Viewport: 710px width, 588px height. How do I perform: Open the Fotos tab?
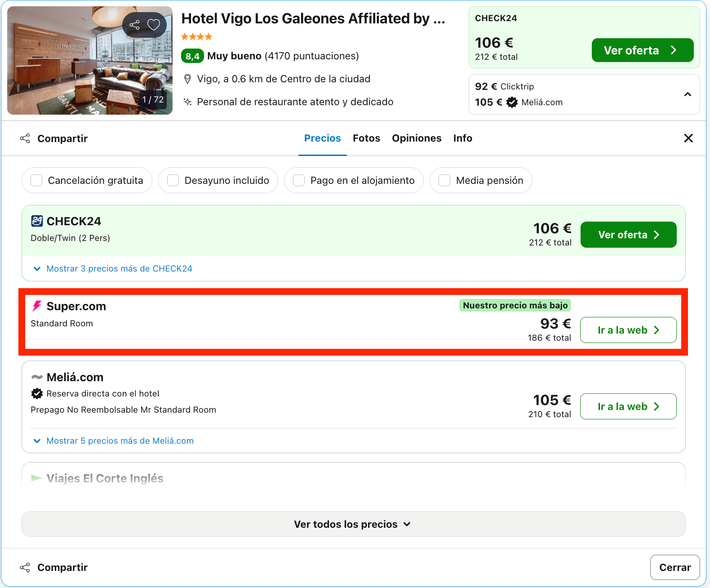(x=367, y=138)
